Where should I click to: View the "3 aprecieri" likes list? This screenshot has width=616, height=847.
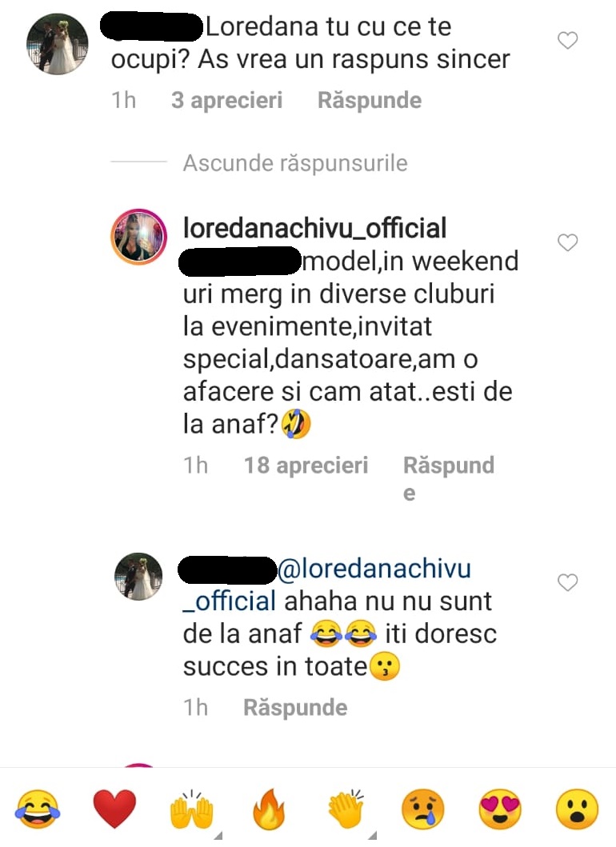tap(226, 101)
